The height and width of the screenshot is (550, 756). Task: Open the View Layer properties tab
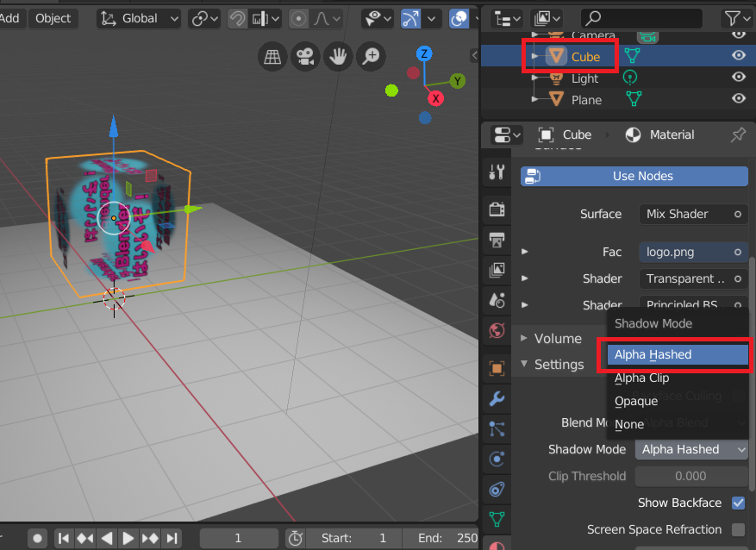(x=497, y=270)
